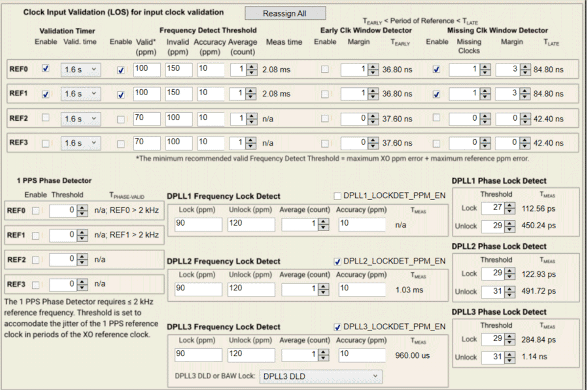This screenshot has width=588, height=390.
Task: Click the Reassign All button
Action: click(285, 13)
